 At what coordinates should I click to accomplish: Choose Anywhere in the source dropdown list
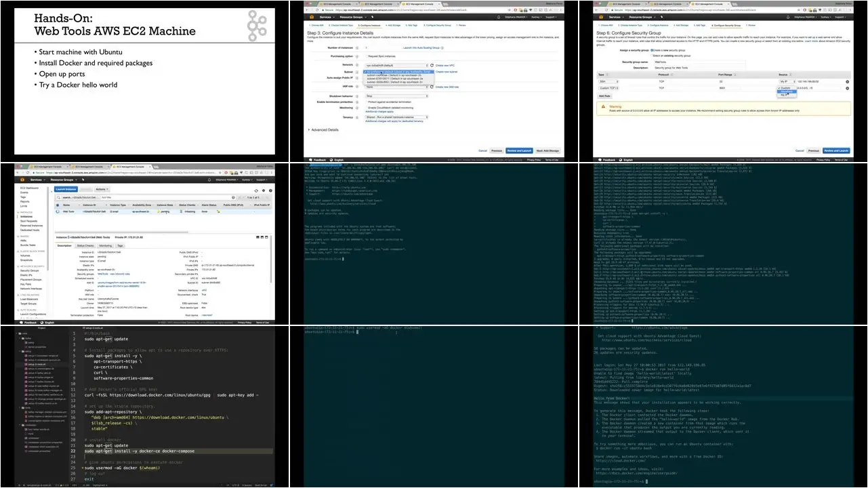coord(787,91)
